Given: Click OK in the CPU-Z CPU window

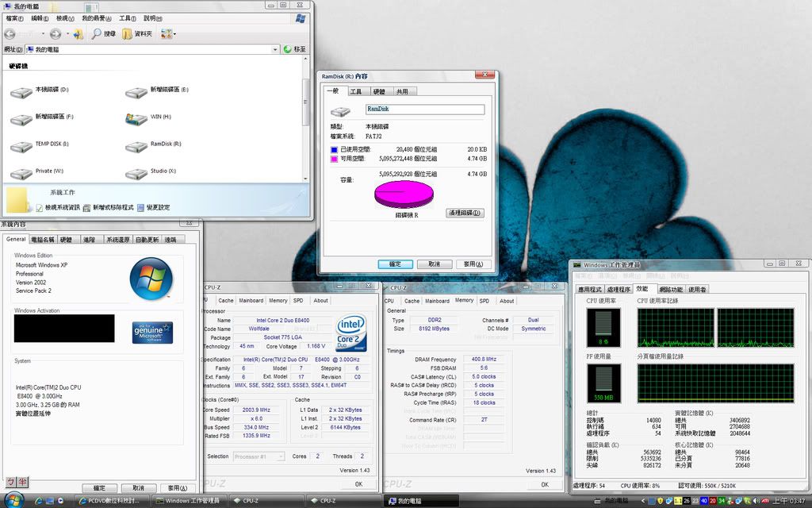Looking at the screenshot, I should [359, 484].
